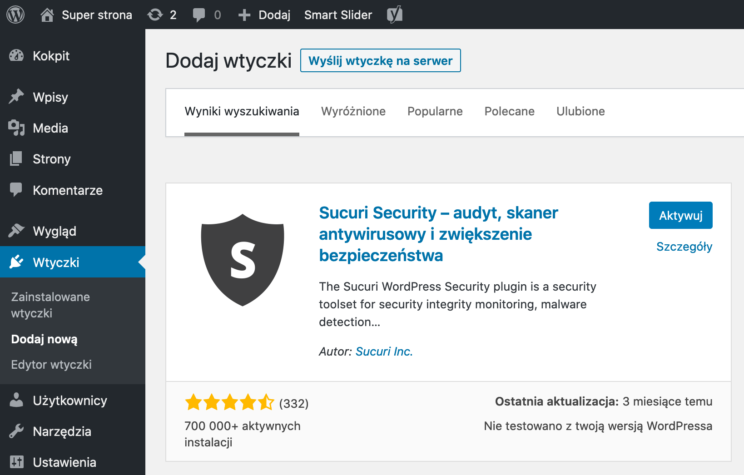Screen dimensions: 744x475
Task: Click Wyślij wtyczkę na serwer button
Action: click(x=380, y=60)
